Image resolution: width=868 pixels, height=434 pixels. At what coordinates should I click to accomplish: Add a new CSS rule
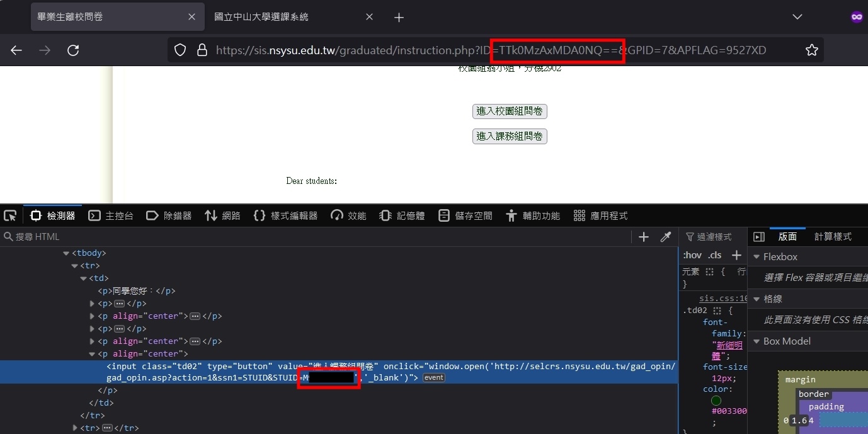pyautogui.click(x=736, y=255)
